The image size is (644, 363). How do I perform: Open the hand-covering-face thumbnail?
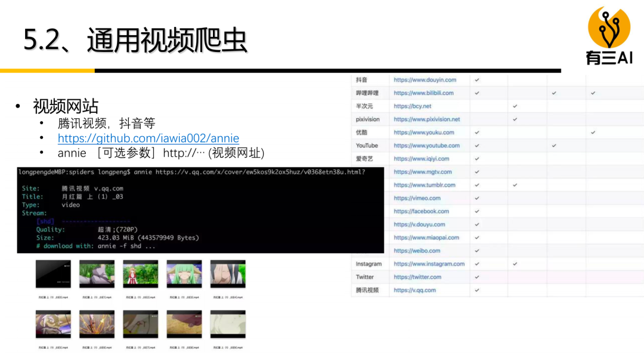point(228,274)
